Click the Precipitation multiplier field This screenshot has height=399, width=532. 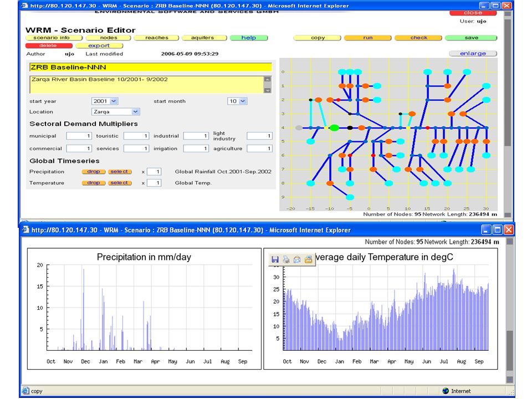(x=154, y=172)
